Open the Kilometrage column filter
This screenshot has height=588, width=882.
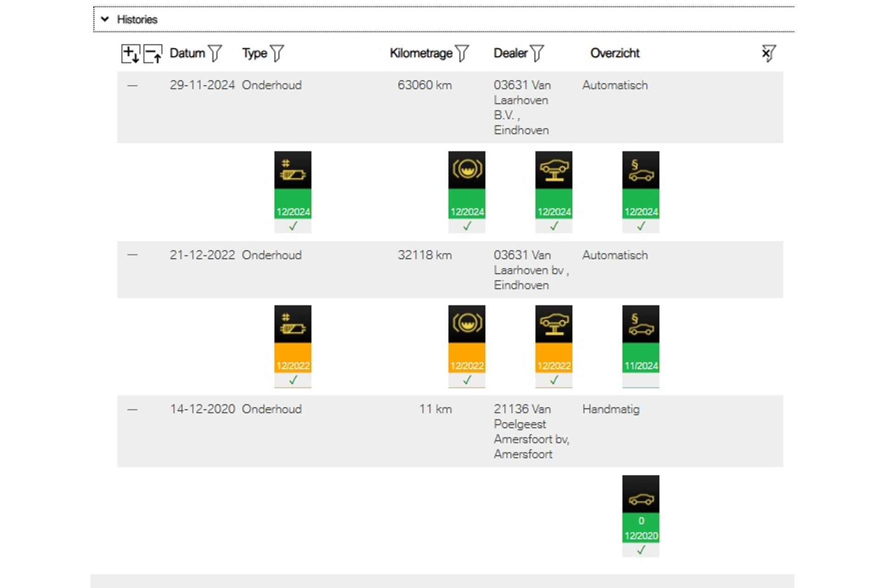(462, 53)
